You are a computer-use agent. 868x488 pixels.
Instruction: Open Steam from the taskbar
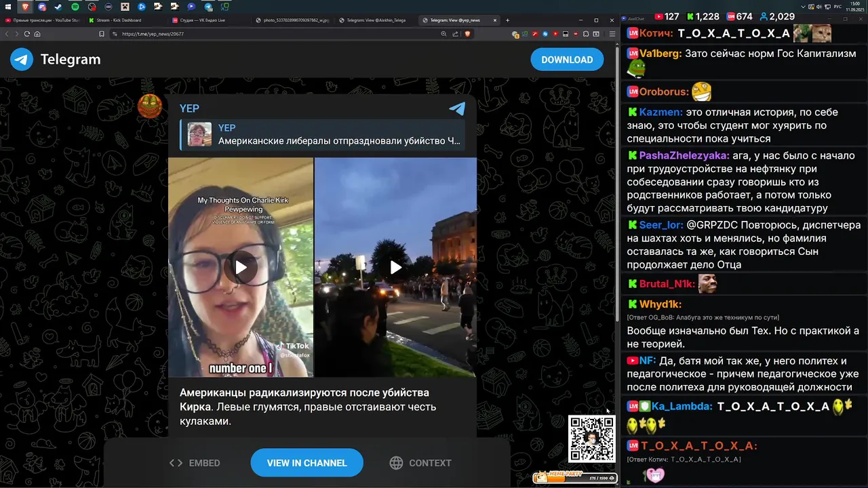click(58, 7)
